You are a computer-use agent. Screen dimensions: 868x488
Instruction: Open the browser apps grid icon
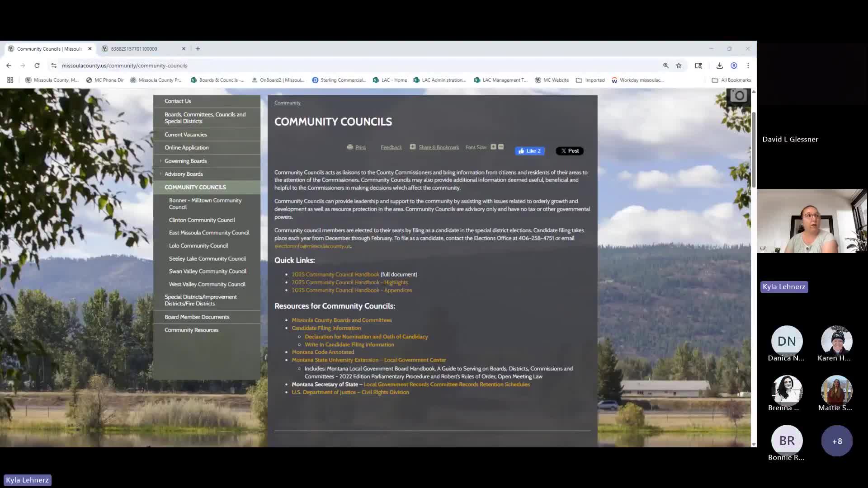tap(10, 80)
